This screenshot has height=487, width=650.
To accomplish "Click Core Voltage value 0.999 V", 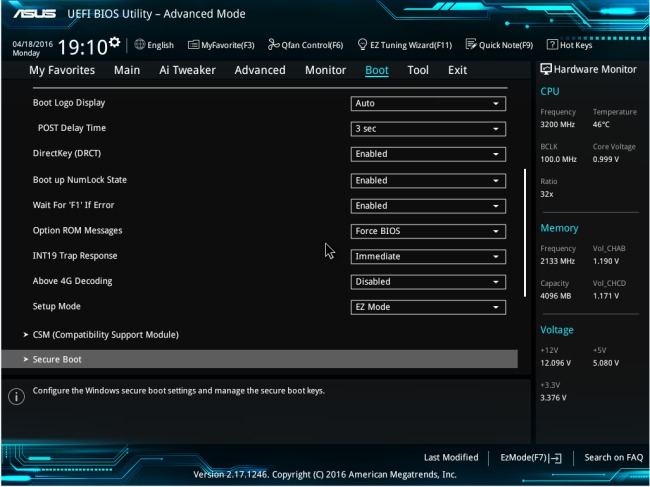I will coord(606,159).
